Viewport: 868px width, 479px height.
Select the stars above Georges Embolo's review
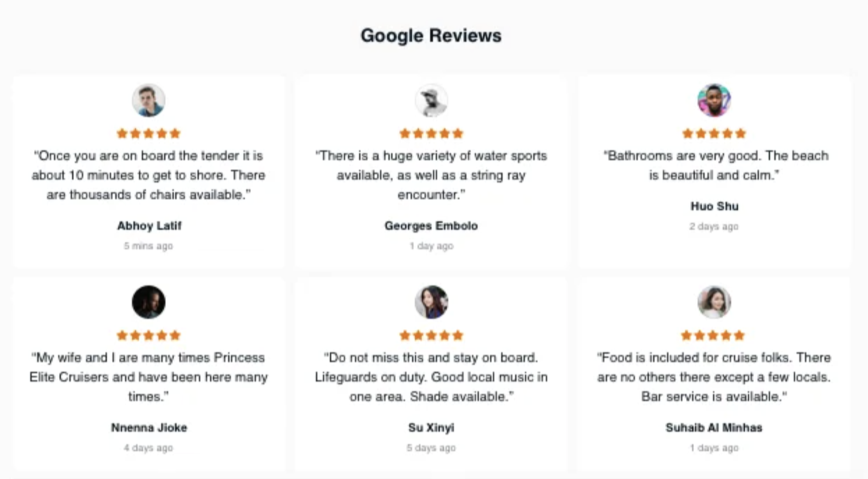[431, 133]
